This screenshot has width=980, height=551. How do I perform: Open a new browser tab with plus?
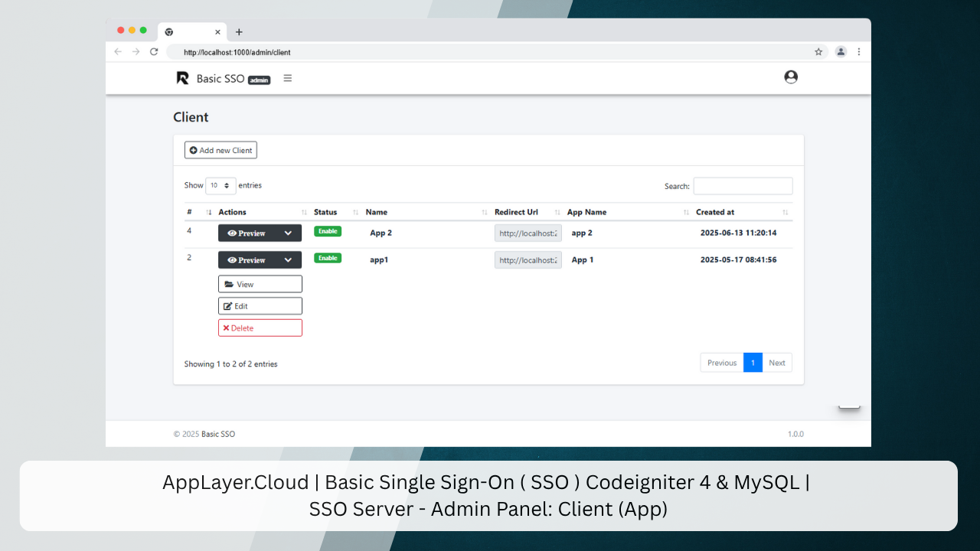pyautogui.click(x=239, y=32)
